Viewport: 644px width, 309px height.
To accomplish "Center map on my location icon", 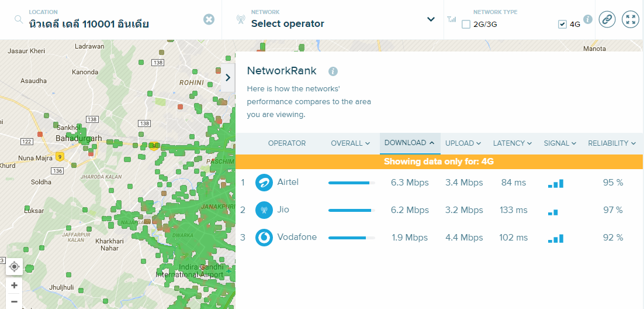I will (14, 267).
